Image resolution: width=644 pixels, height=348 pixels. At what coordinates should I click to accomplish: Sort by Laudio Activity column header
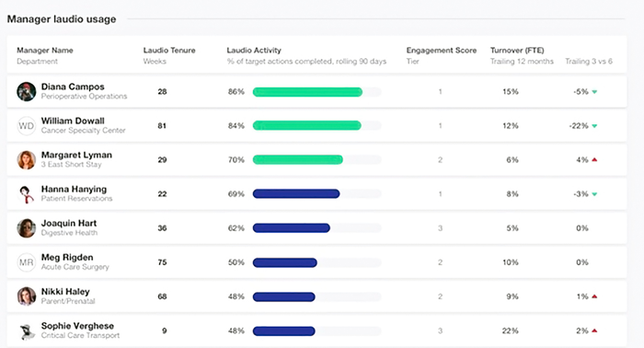coord(254,50)
